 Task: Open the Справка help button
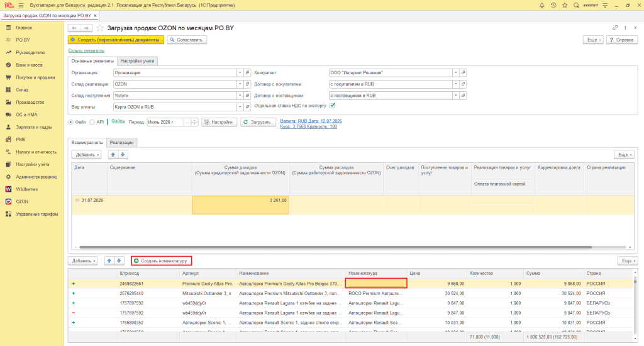point(622,40)
